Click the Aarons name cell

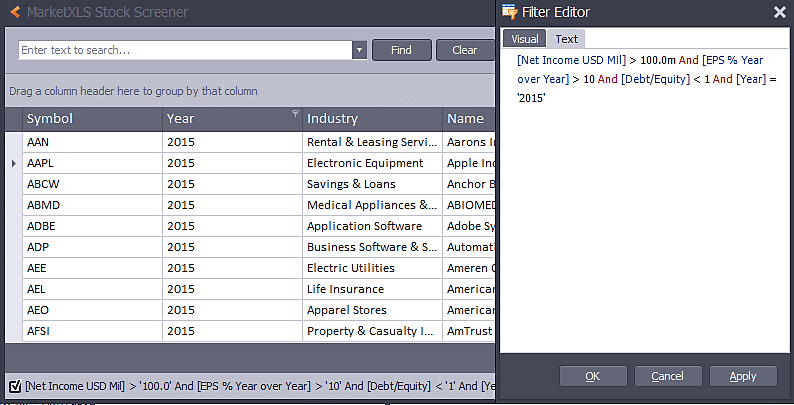469,142
